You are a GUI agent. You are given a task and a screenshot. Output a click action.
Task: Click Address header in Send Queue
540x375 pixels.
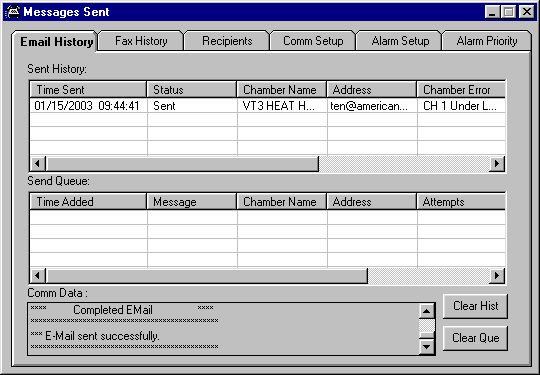[x=372, y=202]
